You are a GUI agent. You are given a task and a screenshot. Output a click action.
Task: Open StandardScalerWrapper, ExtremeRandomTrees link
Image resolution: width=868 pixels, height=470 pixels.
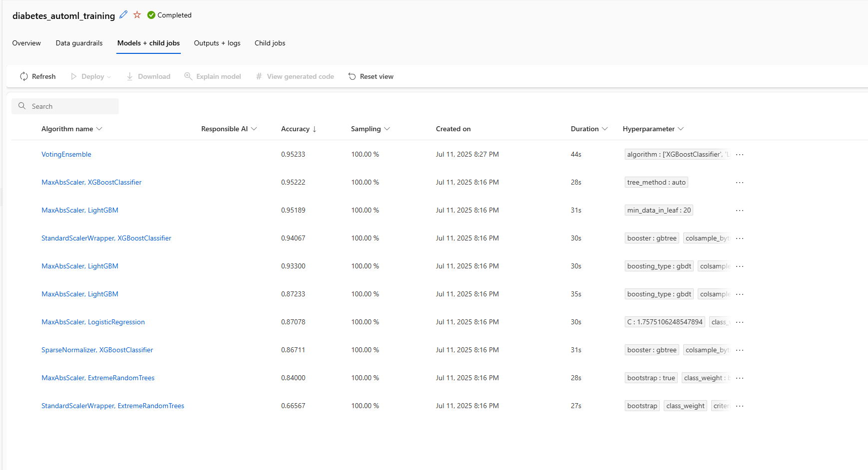(x=113, y=406)
